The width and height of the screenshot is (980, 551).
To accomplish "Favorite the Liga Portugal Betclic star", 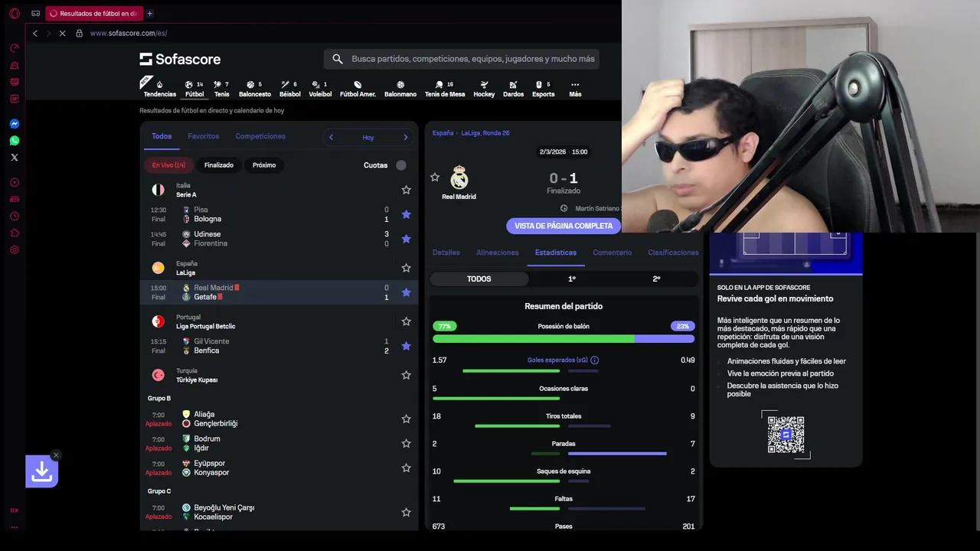I will point(407,321).
